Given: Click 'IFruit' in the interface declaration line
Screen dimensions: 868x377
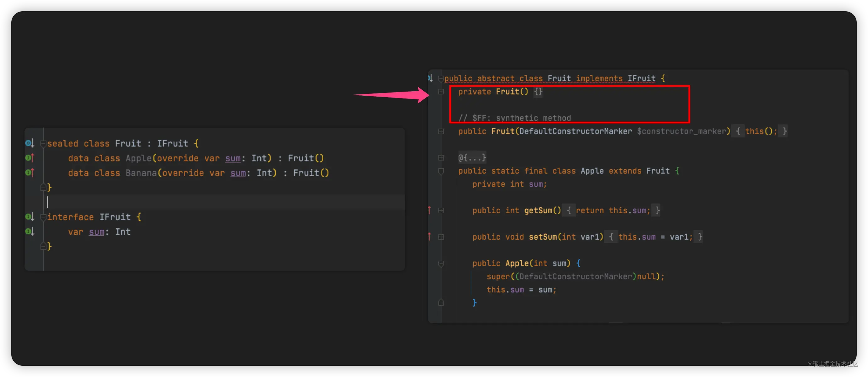Looking at the screenshot, I should point(115,217).
